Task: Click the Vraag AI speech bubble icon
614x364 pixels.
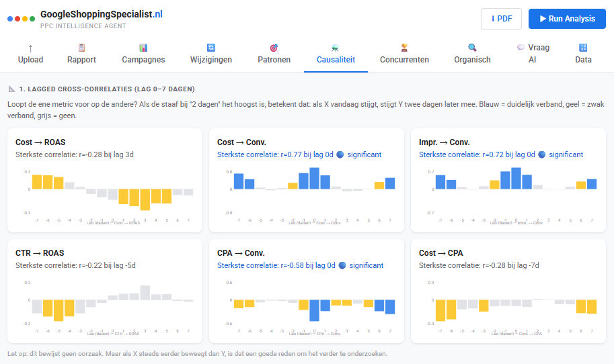Action: coord(521,48)
